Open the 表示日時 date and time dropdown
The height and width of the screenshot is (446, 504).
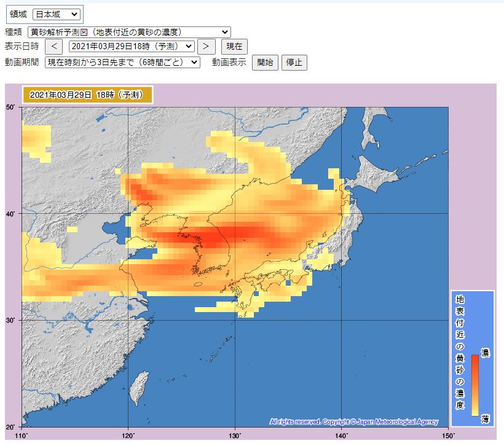(x=131, y=46)
